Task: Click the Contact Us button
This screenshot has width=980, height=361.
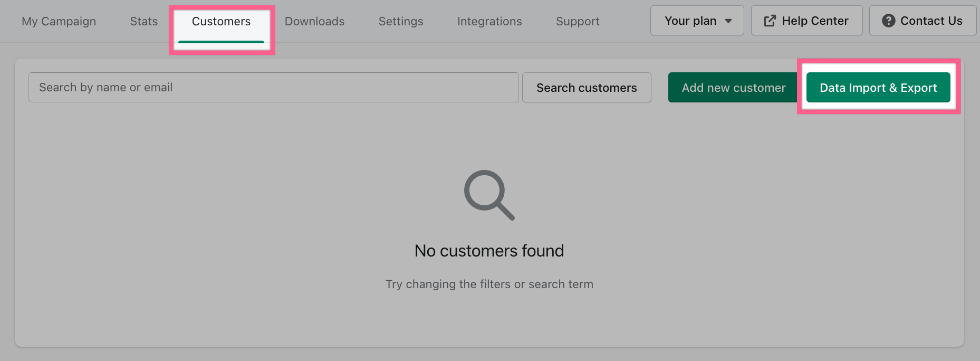Action: [x=923, y=21]
